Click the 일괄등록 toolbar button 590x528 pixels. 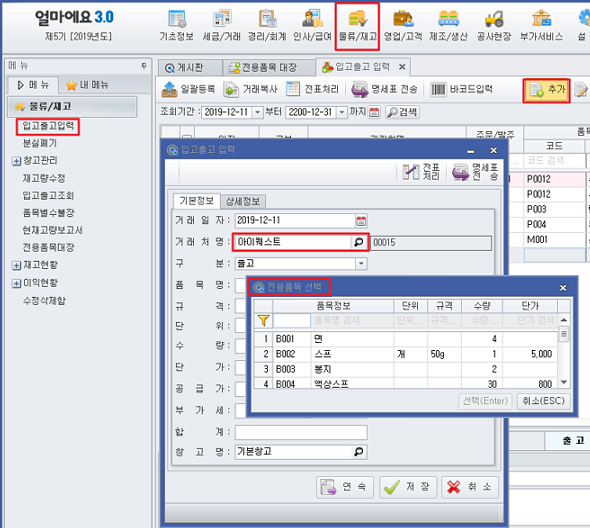pyautogui.click(x=188, y=89)
